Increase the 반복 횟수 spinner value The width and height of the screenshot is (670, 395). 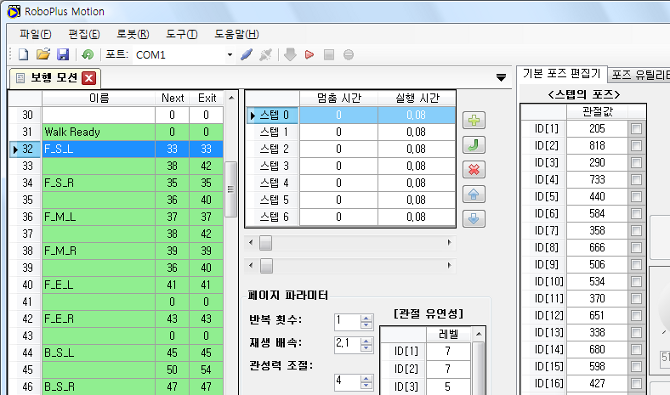tap(366, 318)
